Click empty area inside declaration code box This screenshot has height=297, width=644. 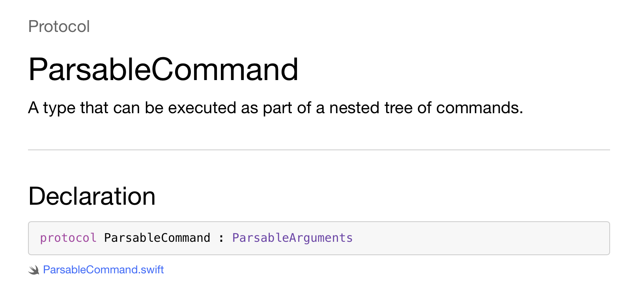473,238
